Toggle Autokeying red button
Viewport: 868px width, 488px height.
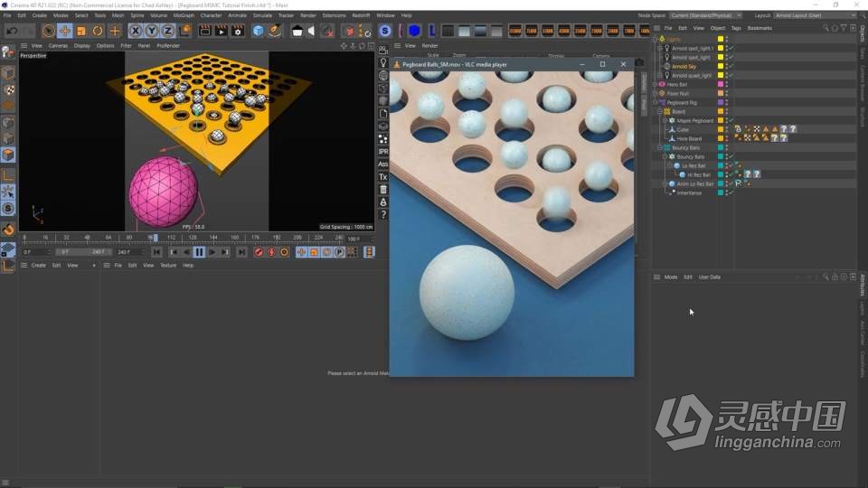click(271, 252)
